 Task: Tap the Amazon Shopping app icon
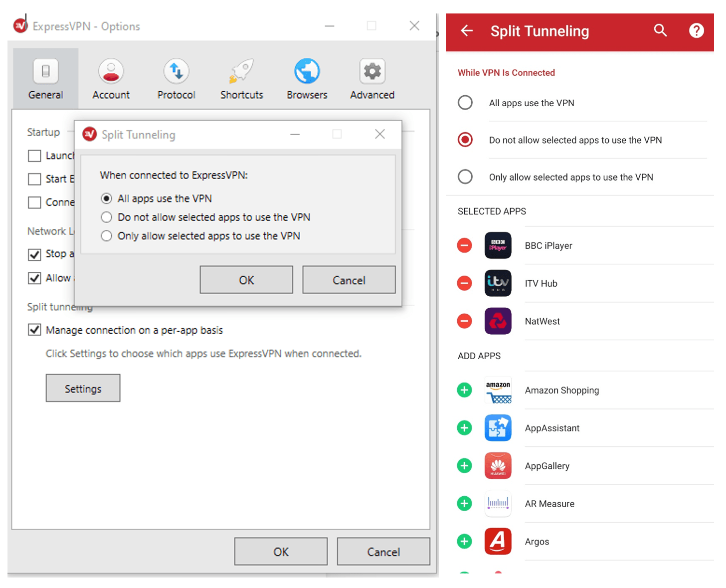498,390
